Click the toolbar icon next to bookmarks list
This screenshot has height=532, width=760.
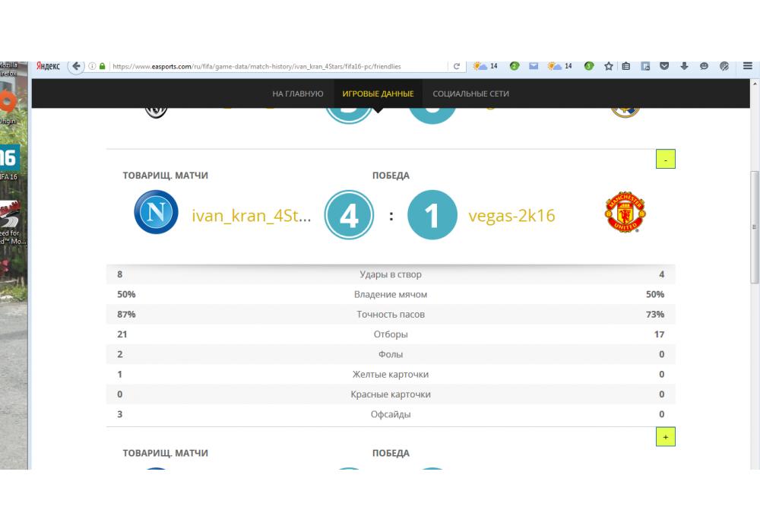645,66
